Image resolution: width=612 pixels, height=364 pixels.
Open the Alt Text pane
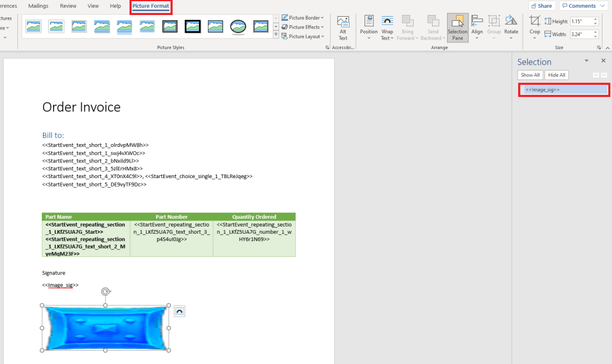coord(343,27)
